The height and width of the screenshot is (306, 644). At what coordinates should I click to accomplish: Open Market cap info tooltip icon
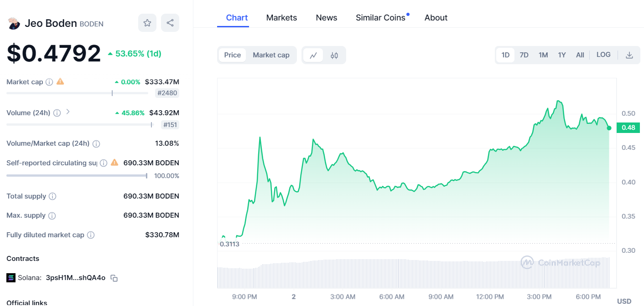(x=49, y=82)
